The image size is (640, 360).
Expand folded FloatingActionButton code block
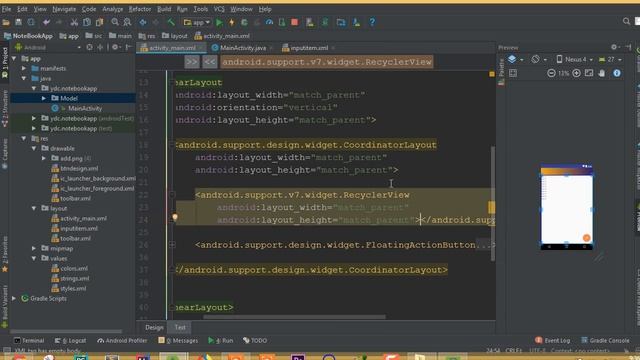[x=172, y=244]
